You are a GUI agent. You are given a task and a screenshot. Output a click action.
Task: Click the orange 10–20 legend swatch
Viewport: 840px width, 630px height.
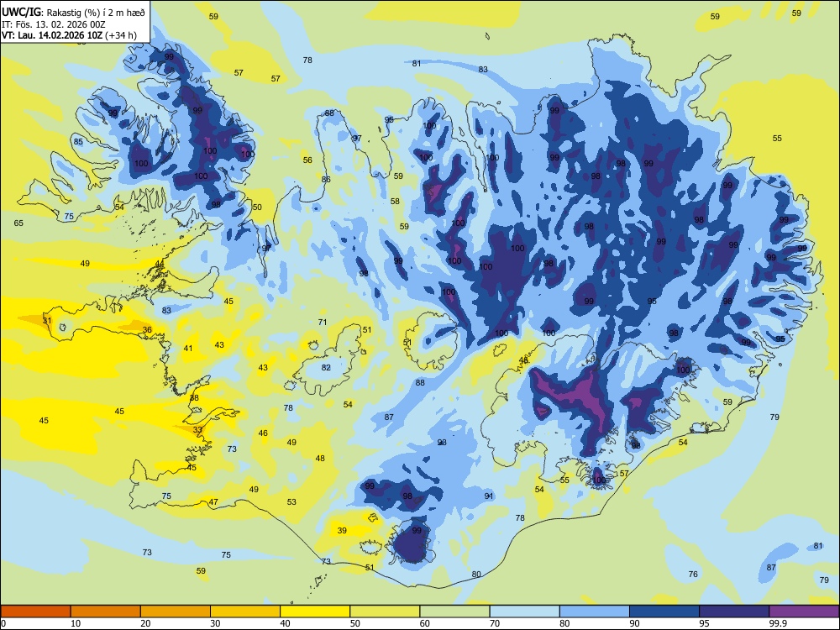pyautogui.click(x=106, y=612)
